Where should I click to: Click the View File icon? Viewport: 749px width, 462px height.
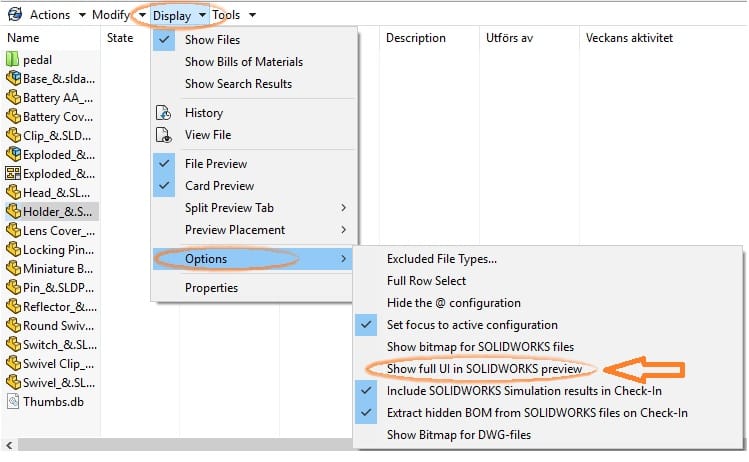164,135
